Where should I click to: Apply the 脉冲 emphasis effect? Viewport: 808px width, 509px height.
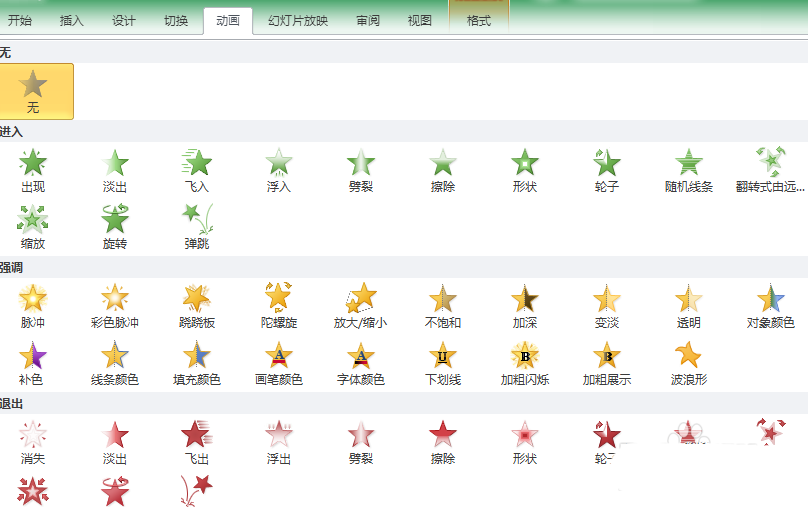(33, 307)
